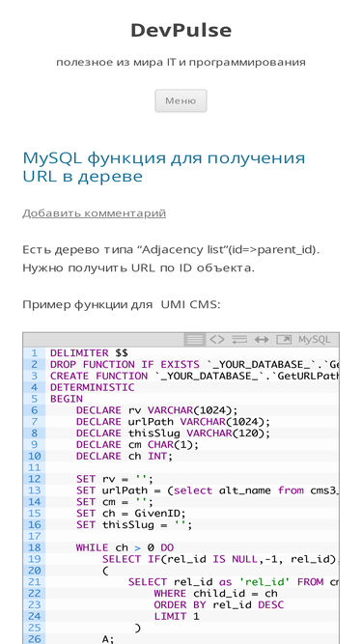The image size is (362, 644).
Task: Click code line DECLARE thisSlug VARCHAR(120)
Action: tap(173, 434)
